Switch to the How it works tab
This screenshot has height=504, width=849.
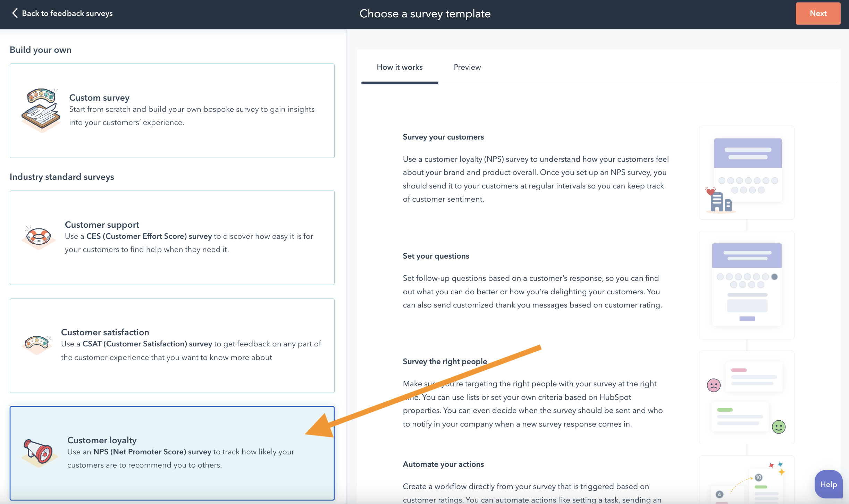coord(400,67)
